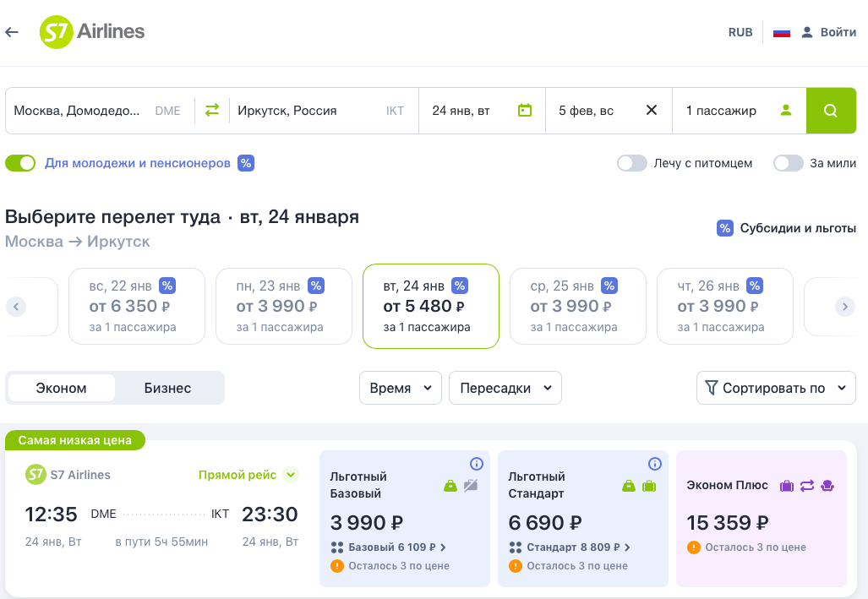Switch to the Бизнес class tab
Image resolution: width=868 pixels, height=599 pixels.
[167, 388]
